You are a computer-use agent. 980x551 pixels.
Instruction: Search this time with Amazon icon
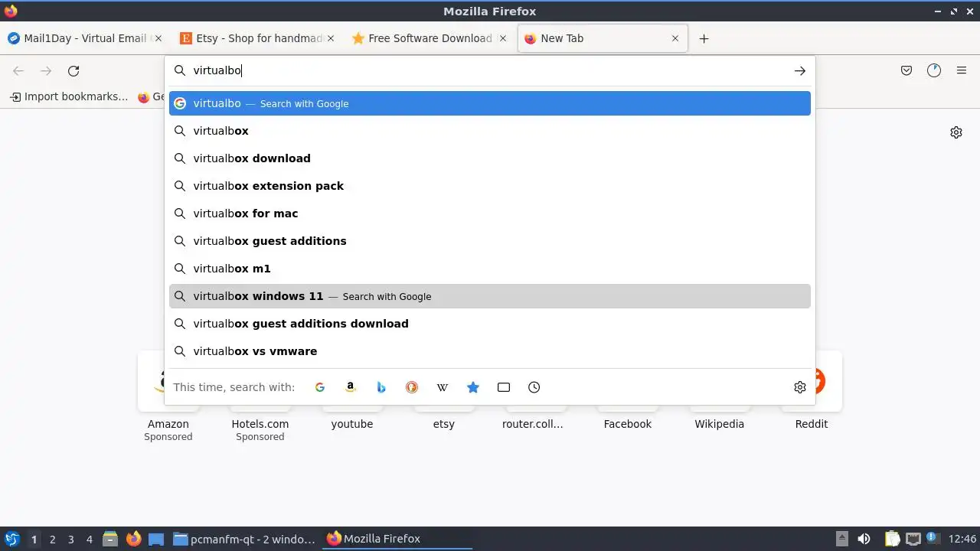pos(351,387)
